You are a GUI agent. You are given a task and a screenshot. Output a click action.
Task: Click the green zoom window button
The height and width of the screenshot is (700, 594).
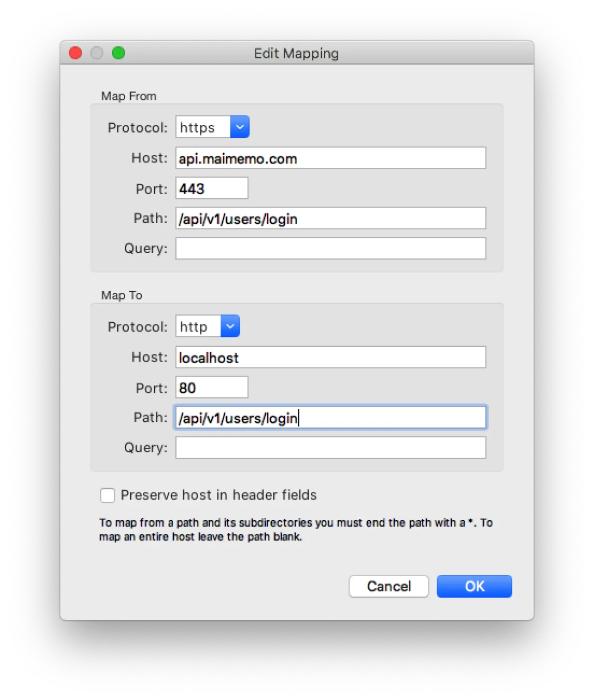tap(118, 53)
